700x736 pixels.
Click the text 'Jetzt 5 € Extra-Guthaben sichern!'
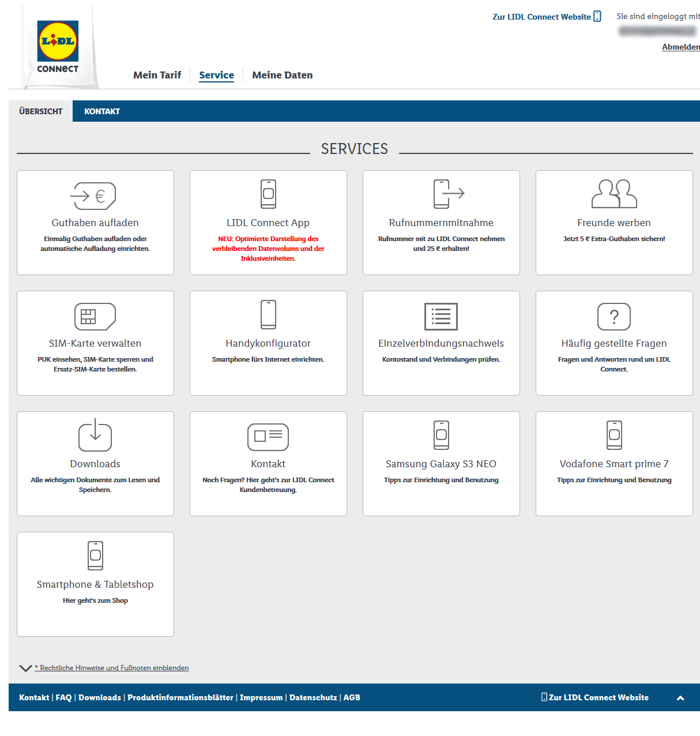point(614,239)
